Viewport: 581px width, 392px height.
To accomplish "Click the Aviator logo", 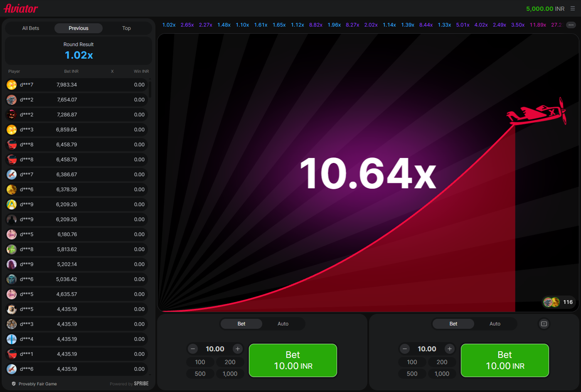I will 21,8.
